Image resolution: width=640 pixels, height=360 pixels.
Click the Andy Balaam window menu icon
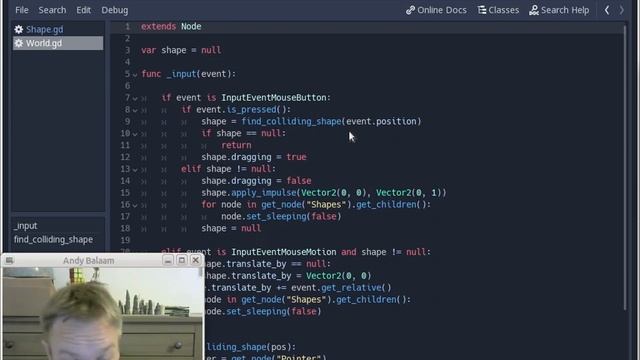click(x=9, y=260)
